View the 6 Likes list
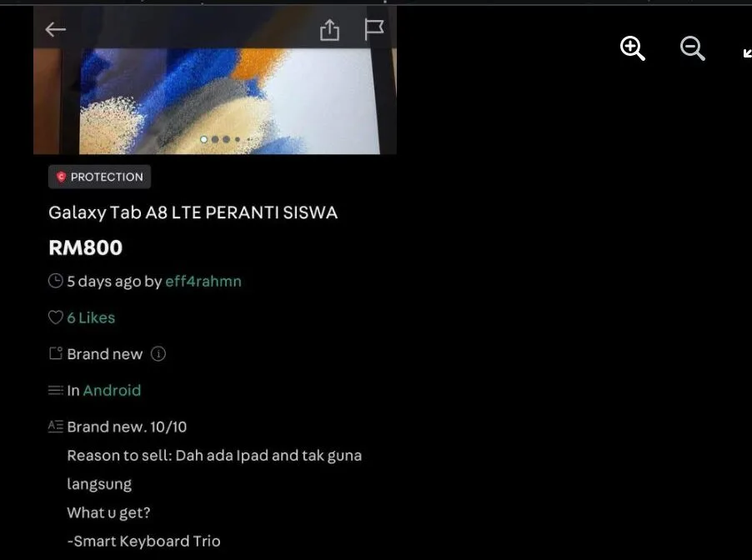 click(91, 317)
